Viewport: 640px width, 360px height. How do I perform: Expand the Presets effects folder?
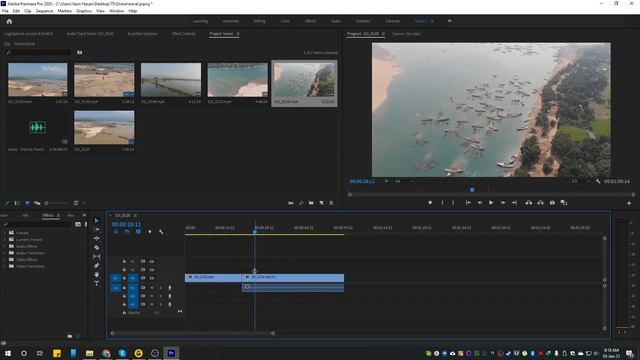4,233
